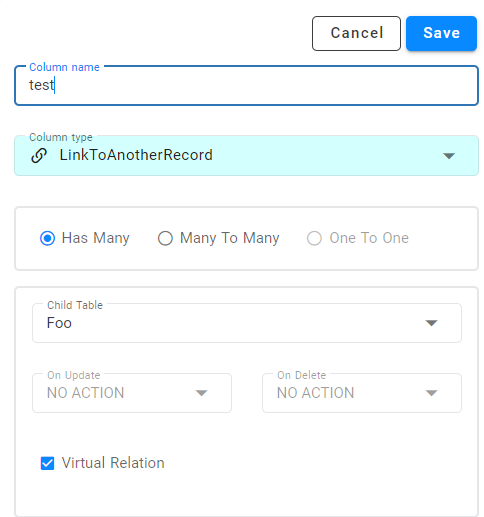The width and height of the screenshot is (484, 517).
Task: Expand the Child Table arrow next to Foo
Action: [x=431, y=323]
